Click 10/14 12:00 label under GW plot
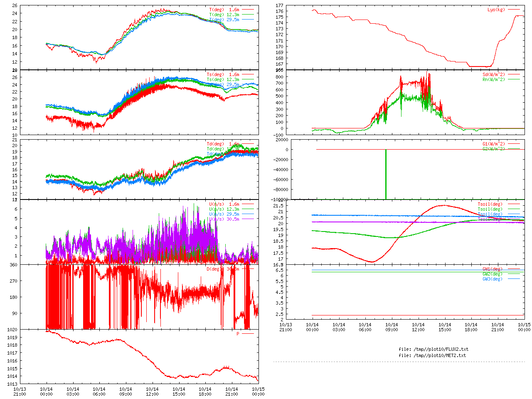The image size is (532, 399). click(418, 327)
